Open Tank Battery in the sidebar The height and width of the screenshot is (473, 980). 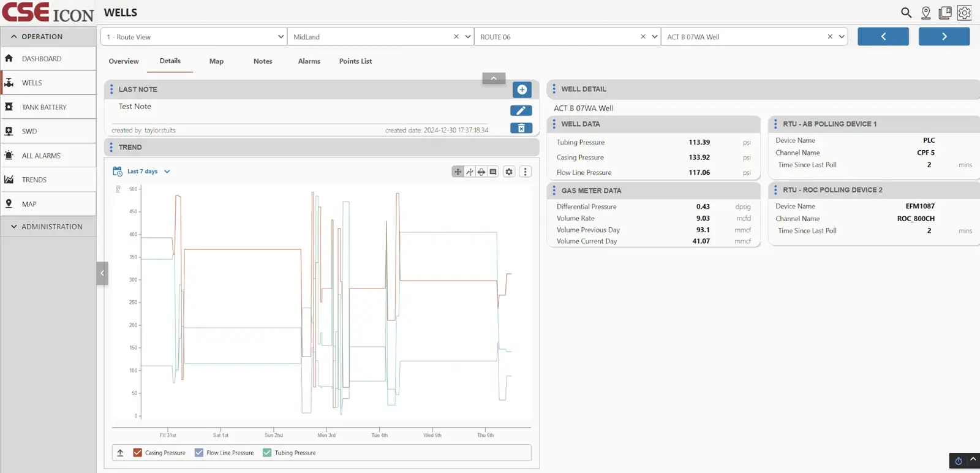tap(44, 107)
